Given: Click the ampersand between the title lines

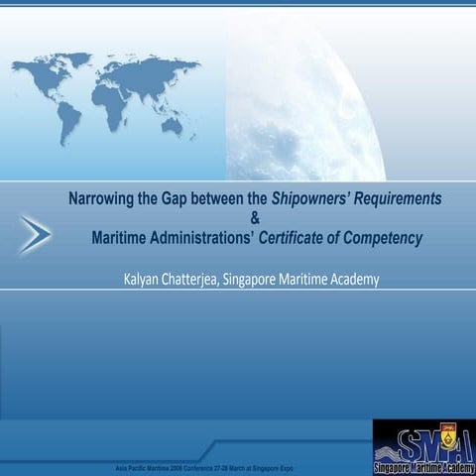Looking at the screenshot, I should [x=255, y=218].
